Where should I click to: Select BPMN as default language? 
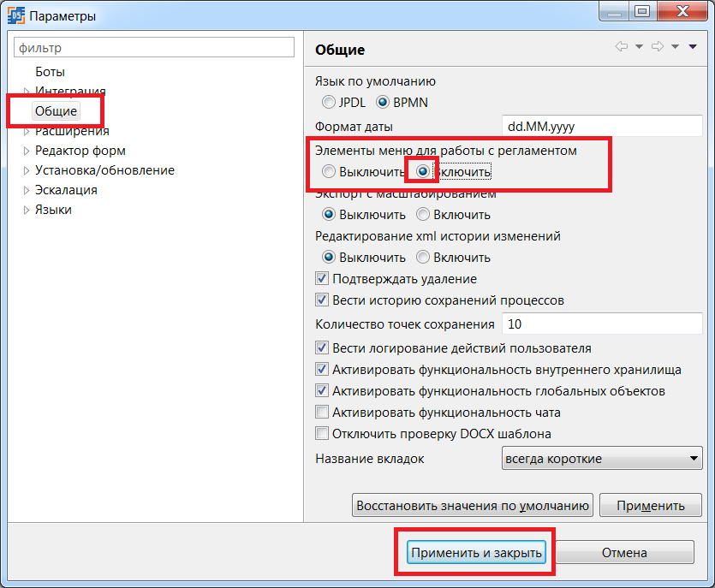pos(382,102)
